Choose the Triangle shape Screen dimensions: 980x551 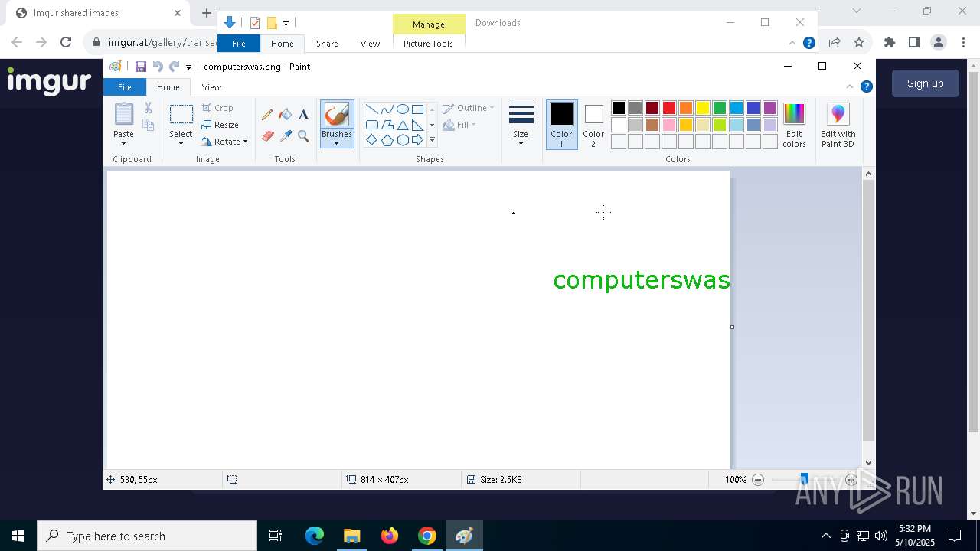[402, 125]
